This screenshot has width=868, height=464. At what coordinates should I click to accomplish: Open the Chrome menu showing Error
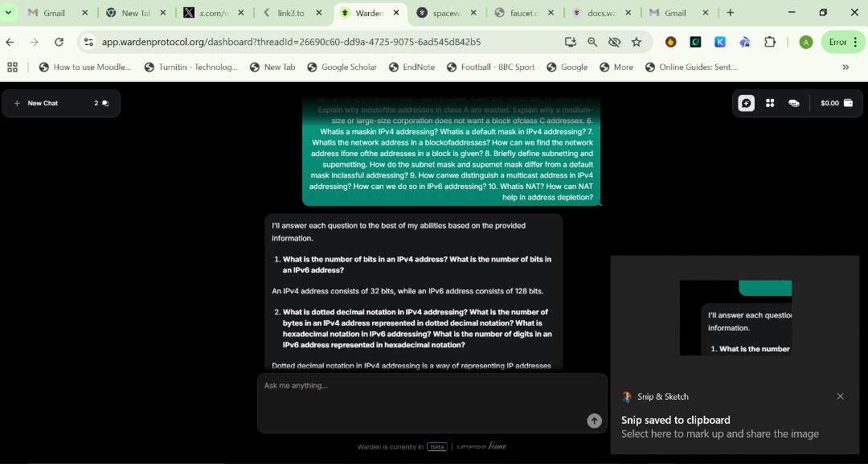click(844, 42)
